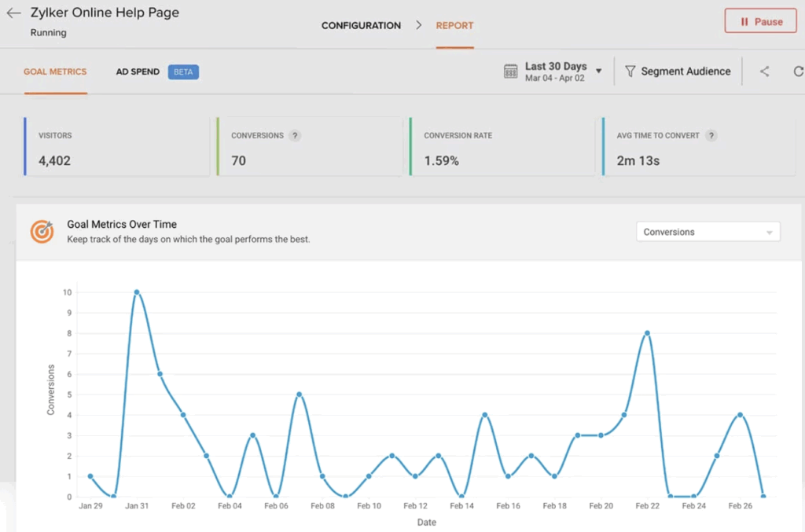Click the Jan 31 peak data point
This screenshot has width=805, height=532.
[x=137, y=292]
